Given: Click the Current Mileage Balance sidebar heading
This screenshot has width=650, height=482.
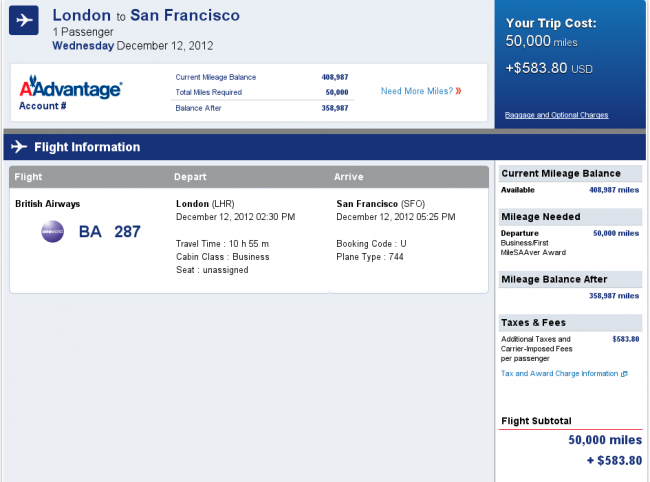Looking at the screenshot, I should (560, 173).
